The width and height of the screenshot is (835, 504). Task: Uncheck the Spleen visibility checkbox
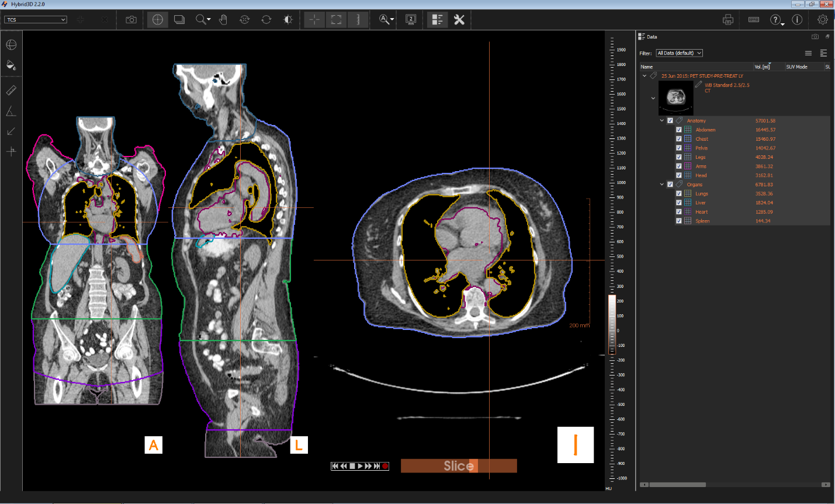[678, 221]
